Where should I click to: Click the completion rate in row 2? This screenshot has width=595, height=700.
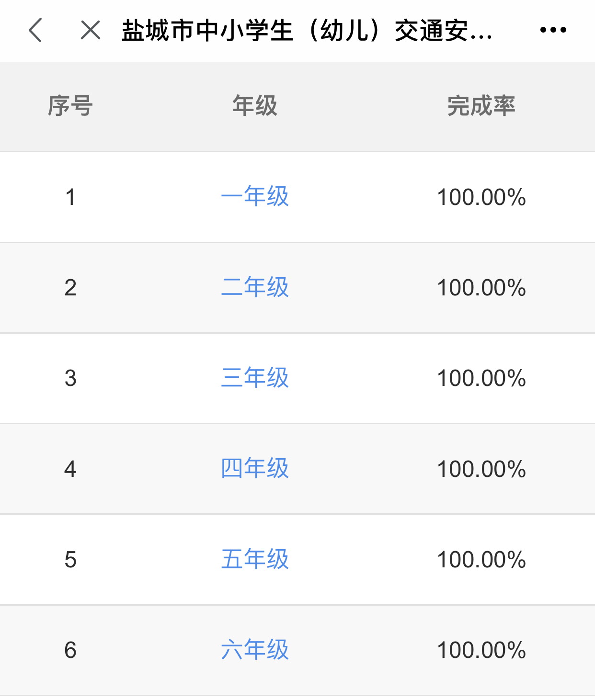point(481,288)
